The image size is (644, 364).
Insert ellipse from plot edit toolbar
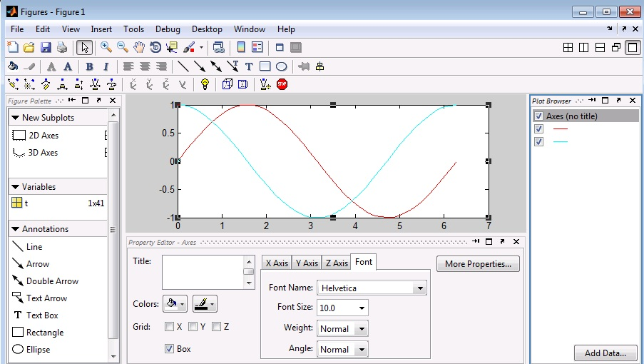point(281,66)
